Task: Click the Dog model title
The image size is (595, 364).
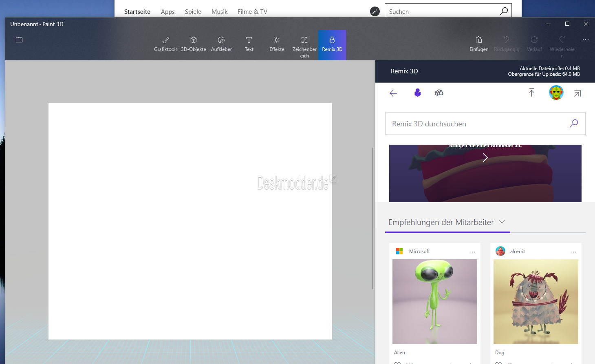Action: click(500, 353)
